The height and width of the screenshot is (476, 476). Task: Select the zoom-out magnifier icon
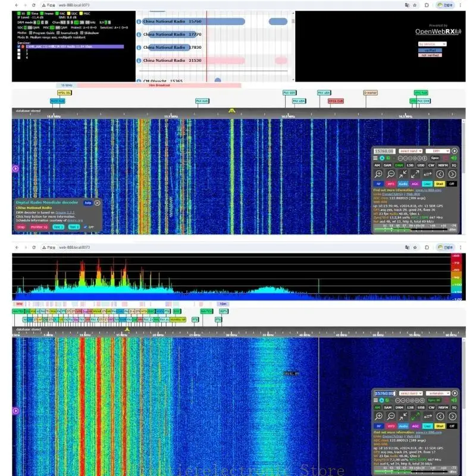click(390, 174)
